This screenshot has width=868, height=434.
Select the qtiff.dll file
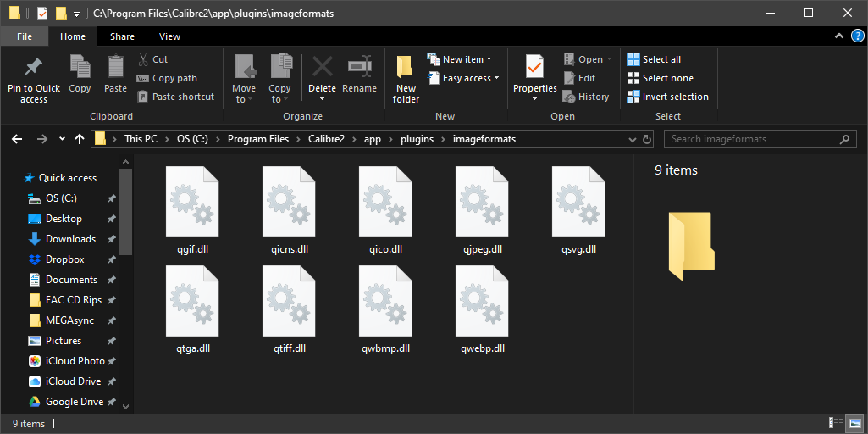[x=289, y=310]
